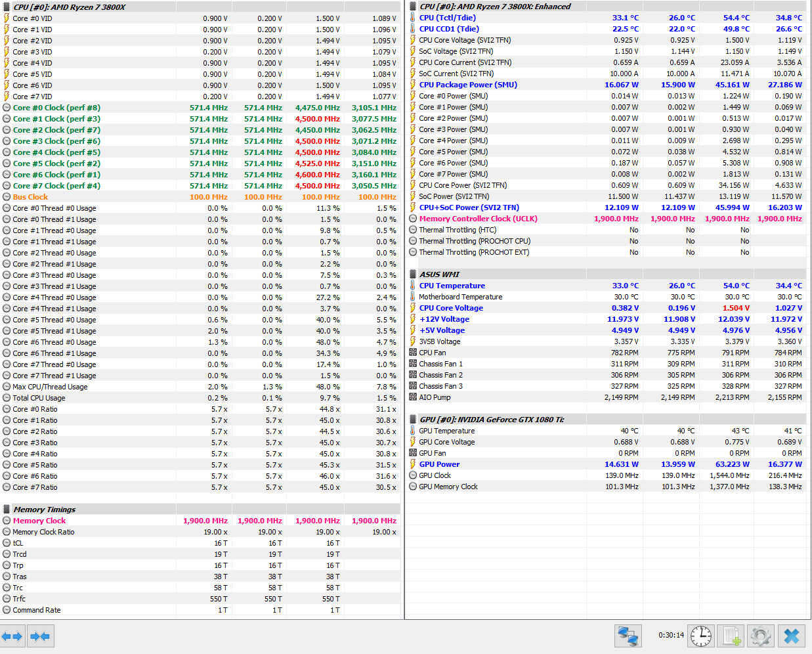
Task: Select the Memory Clock Ratio row label
Action: 43,532
